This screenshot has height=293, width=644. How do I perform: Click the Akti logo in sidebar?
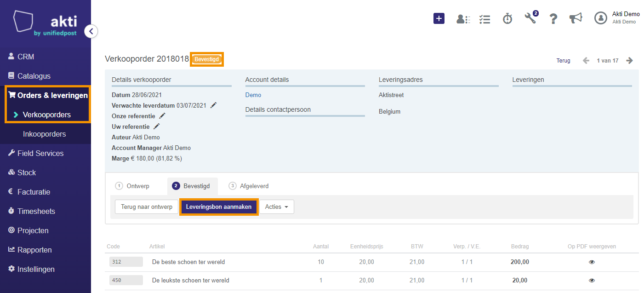[x=46, y=23]
